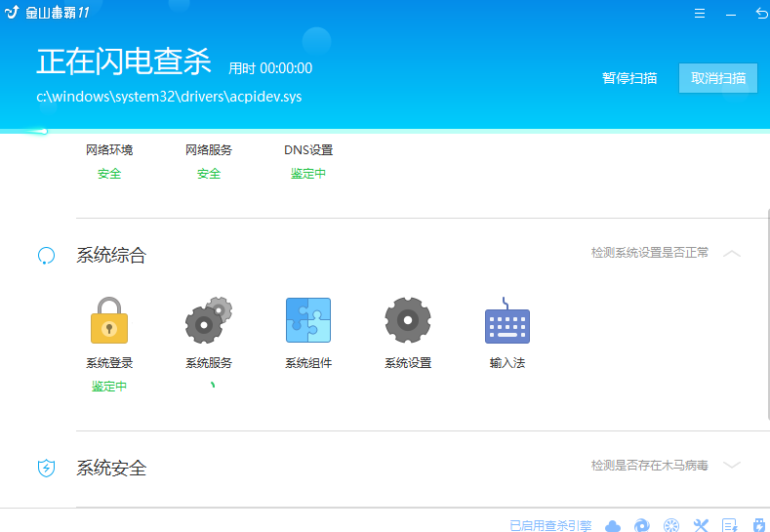Click the 系统服务 gears icon

point(208,321)
